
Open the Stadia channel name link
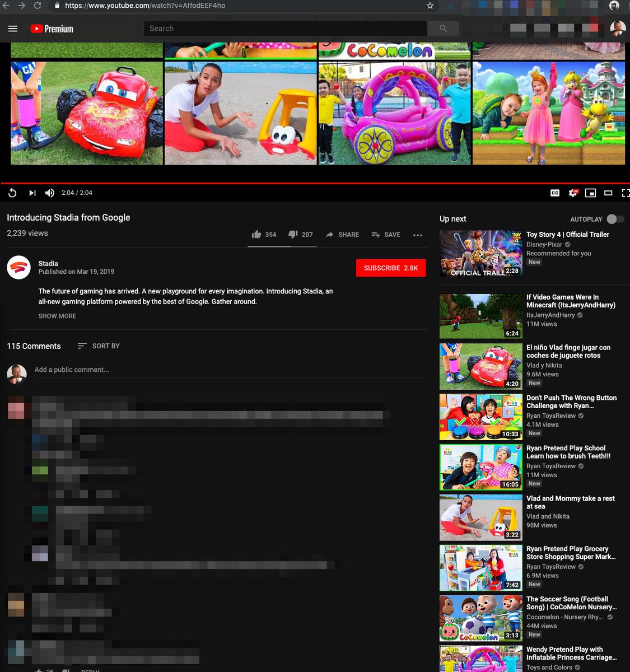48,263
